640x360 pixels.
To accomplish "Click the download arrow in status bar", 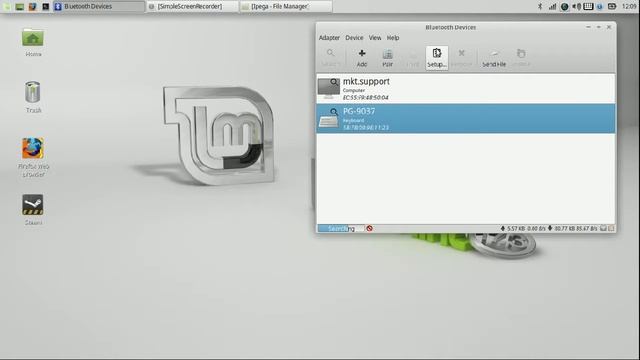I will coord(550,229).
